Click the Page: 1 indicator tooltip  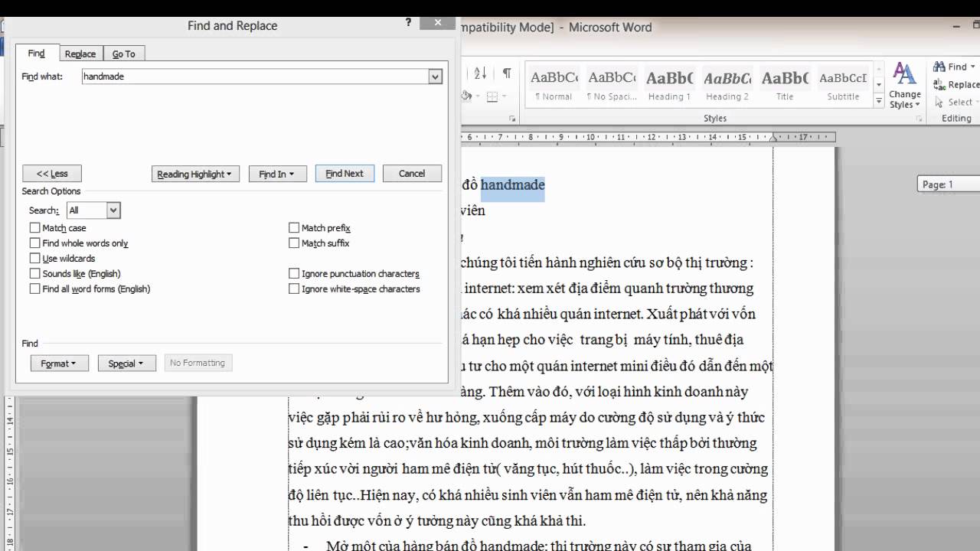click(x=949, y=184)
